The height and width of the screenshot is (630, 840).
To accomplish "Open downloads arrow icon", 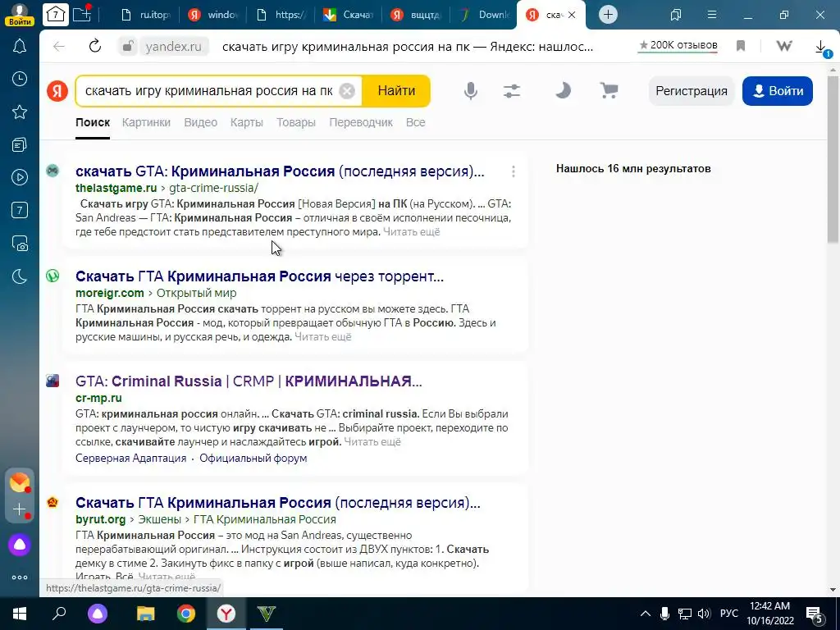I will tap(822, 47).
